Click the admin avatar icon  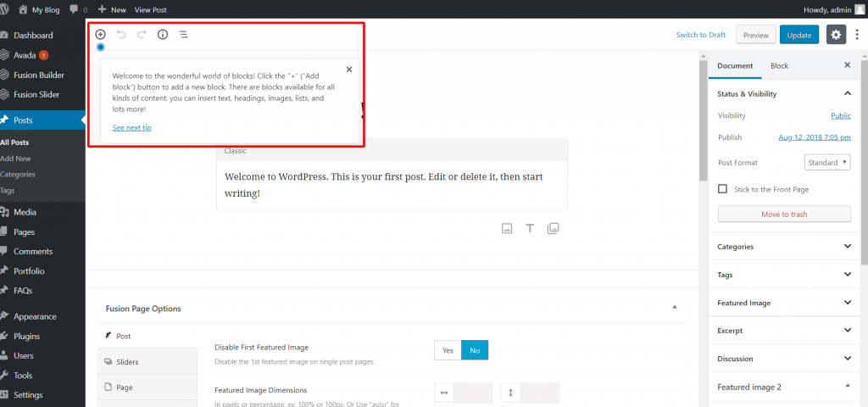click(x=858, y=9)
